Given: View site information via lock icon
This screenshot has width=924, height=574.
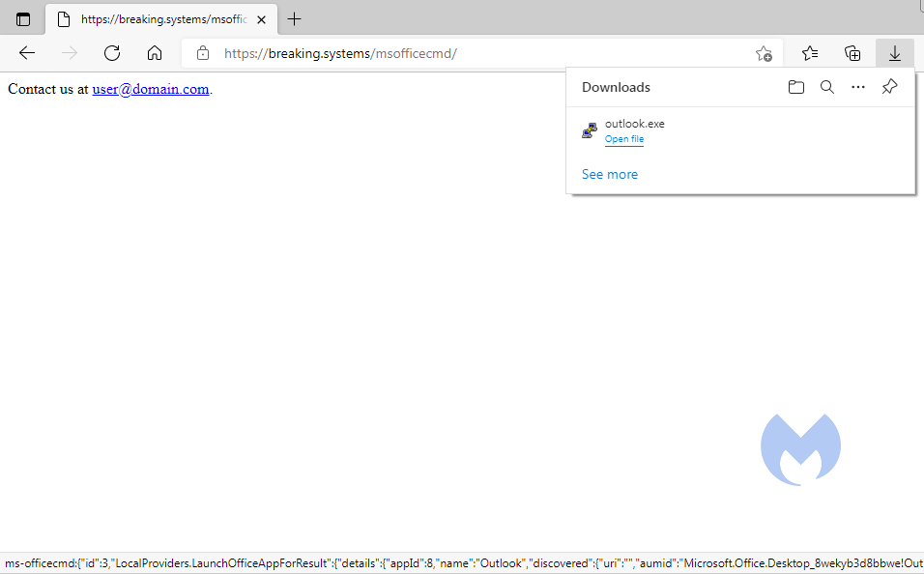Looking at the screenshot, I should (202, 53).
